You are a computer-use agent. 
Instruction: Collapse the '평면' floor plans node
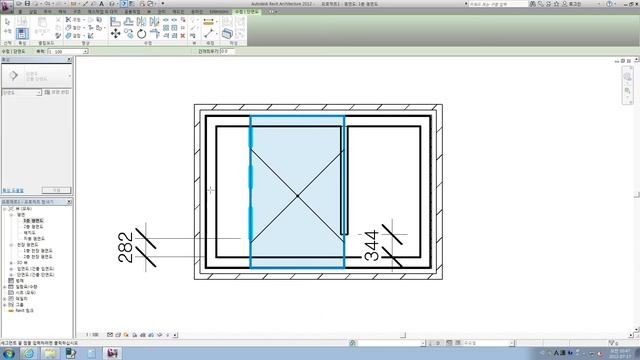coord(11,215)
